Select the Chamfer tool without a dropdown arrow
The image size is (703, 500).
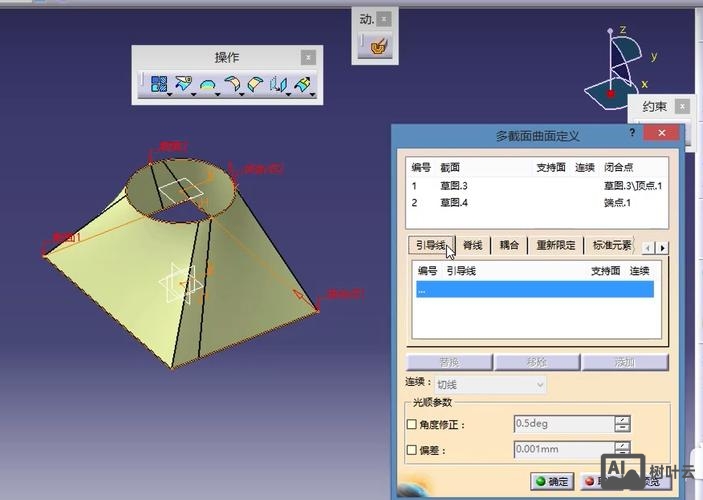(x=255, y=84)
